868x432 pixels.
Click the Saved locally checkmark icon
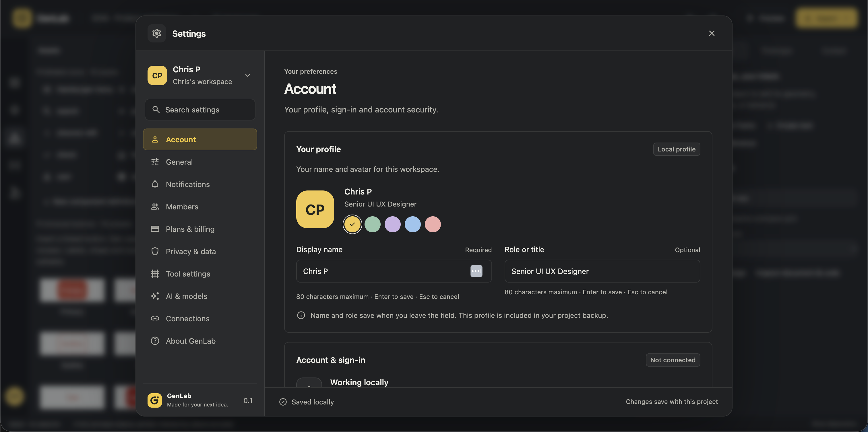point(283,402)
